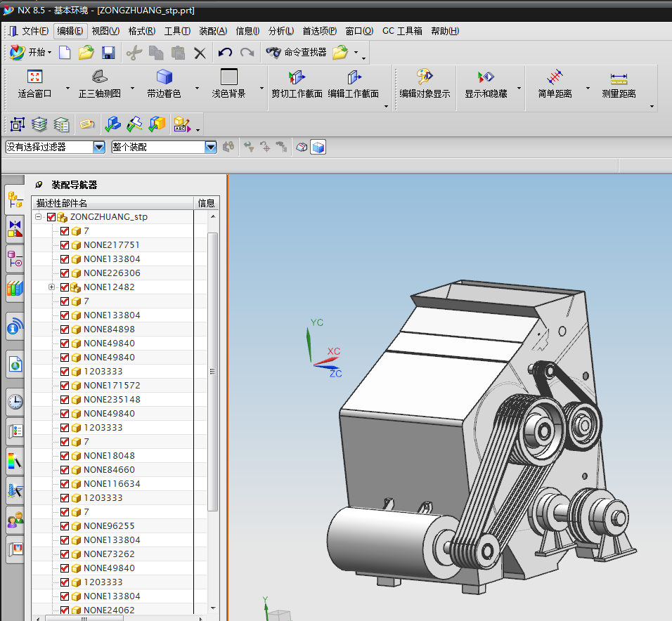Click the navigator vertical scrollbar
The width and height of the screenshot is (672, 621).
pyautogui.click(x=213, y=372)
